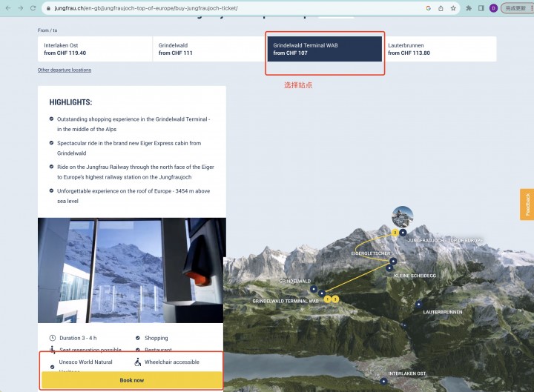Select Grindelwald Terminal WAB tab
Viewport: 534px width, 392px height.
pos(325,49)
